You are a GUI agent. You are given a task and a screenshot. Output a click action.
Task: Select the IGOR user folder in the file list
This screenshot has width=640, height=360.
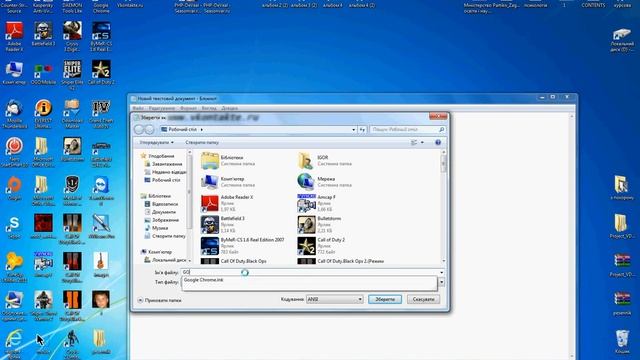coord(325,160)
